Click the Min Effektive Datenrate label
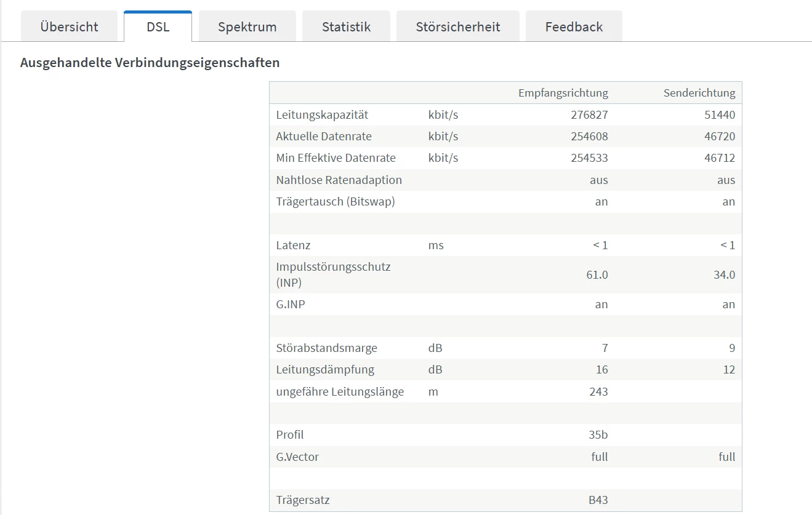Viewport: 812px width, 515px height. 336,158
